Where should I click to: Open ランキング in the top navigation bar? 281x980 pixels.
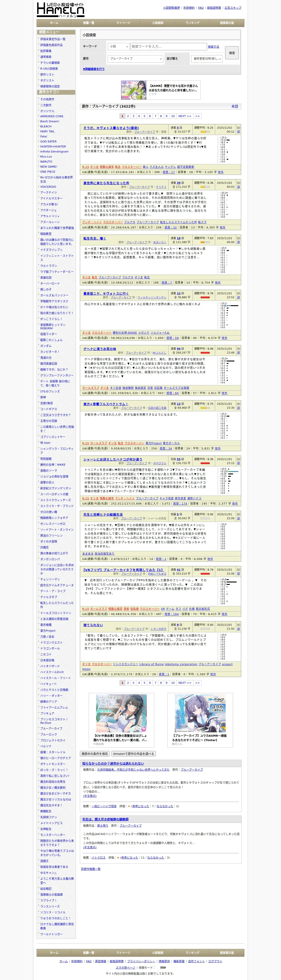pyautogui.click(x=192, y=23)
